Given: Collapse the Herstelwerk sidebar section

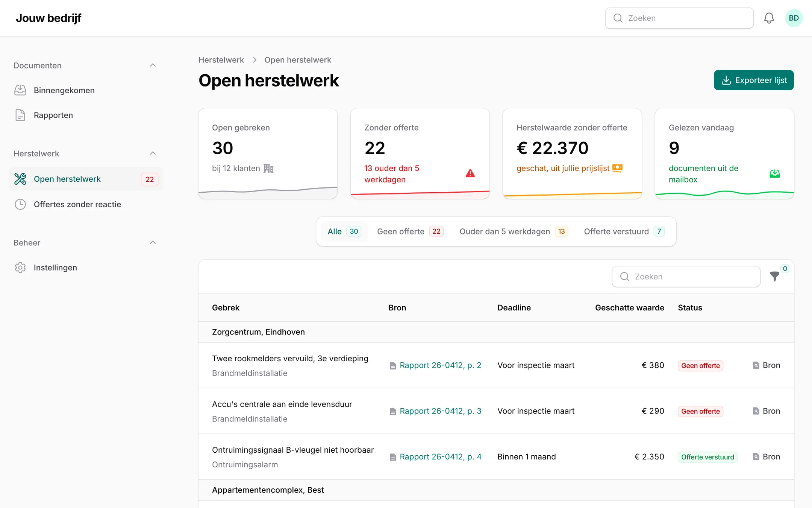Looking at the screenshot, I should click(x=153, y=154).
